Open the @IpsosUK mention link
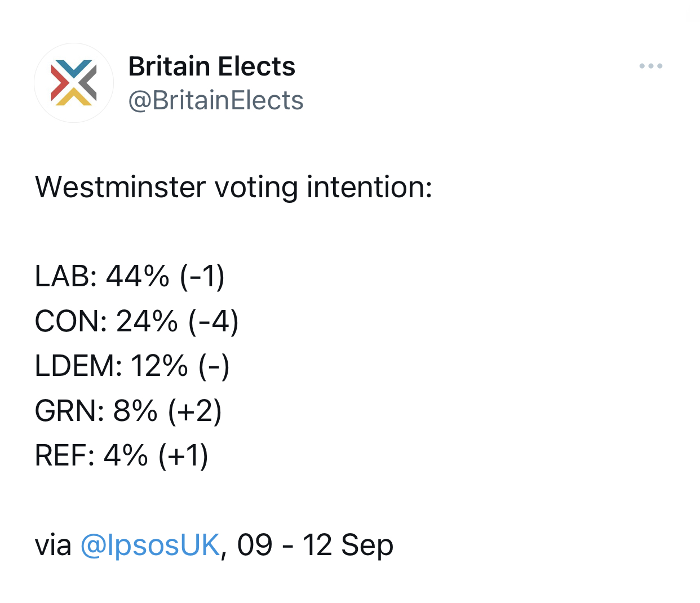This screenshot has width=700, height=603. pos(150,545)
